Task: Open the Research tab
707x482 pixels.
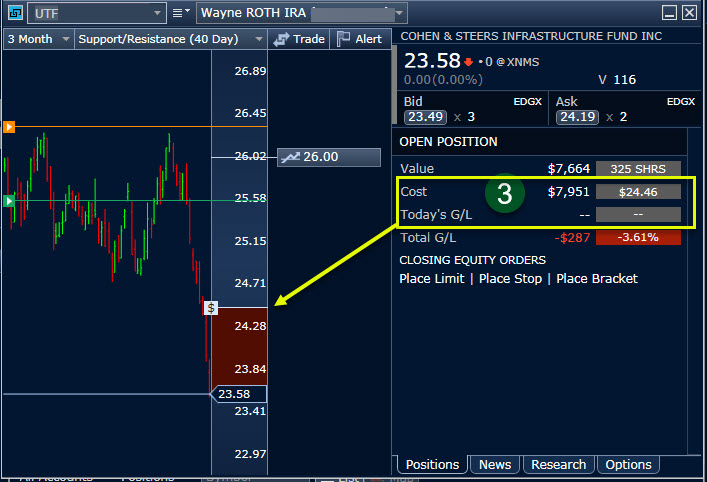Action: (558, 464)
